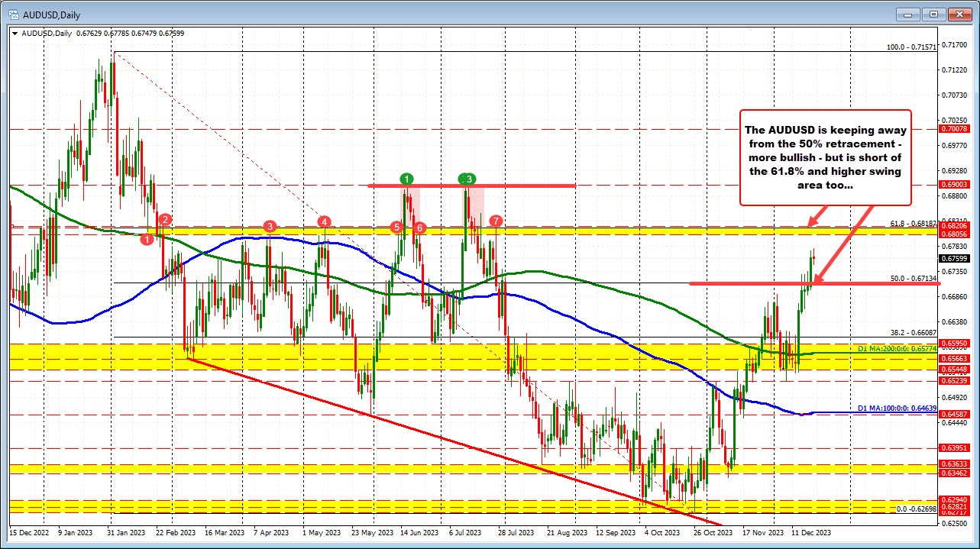
Task: Select red marker 3 in early April
Action: pos(268,226)
